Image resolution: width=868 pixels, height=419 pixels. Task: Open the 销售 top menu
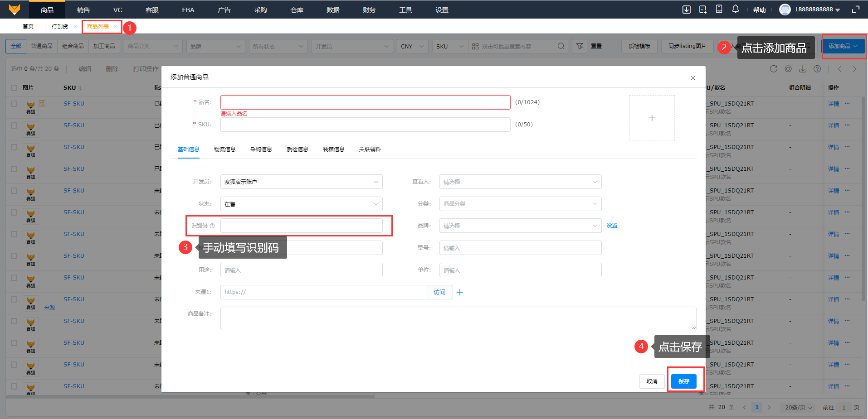pos(83,10)
